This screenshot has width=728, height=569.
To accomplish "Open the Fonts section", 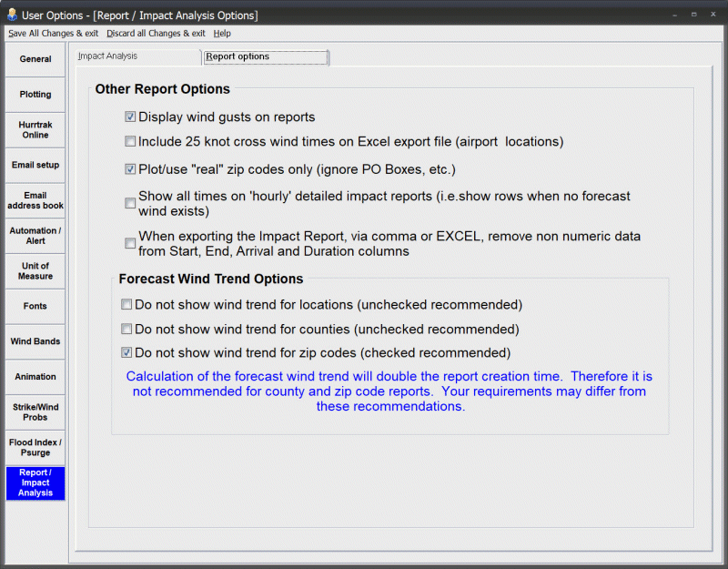I will (x=35, y=307).
